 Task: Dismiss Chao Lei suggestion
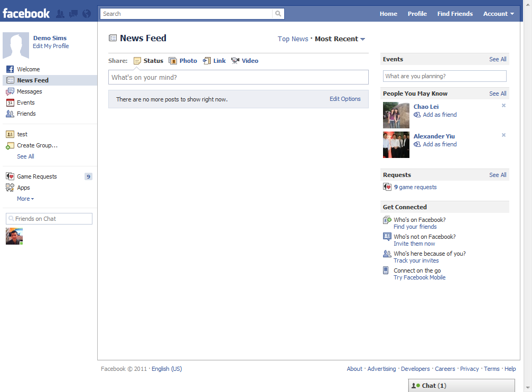(504, 106)
